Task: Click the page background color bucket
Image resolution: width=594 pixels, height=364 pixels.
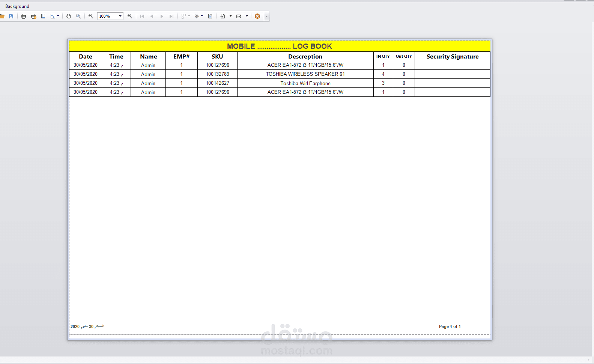Action: point(197,16)
